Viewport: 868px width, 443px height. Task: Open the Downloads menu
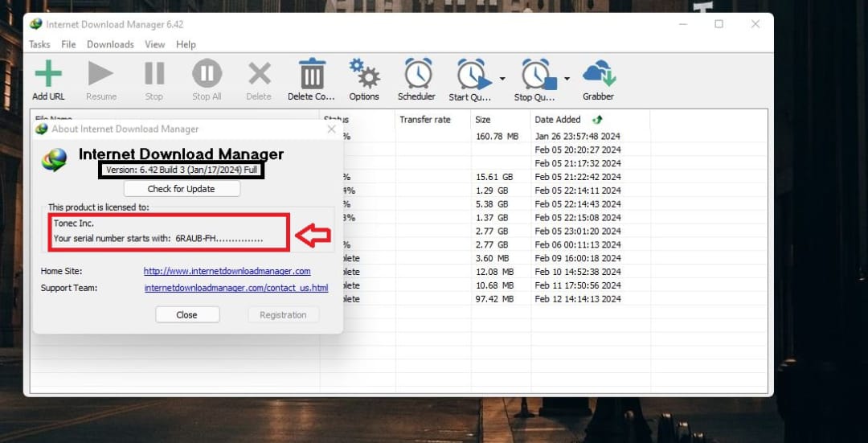[x=110, y=44]
